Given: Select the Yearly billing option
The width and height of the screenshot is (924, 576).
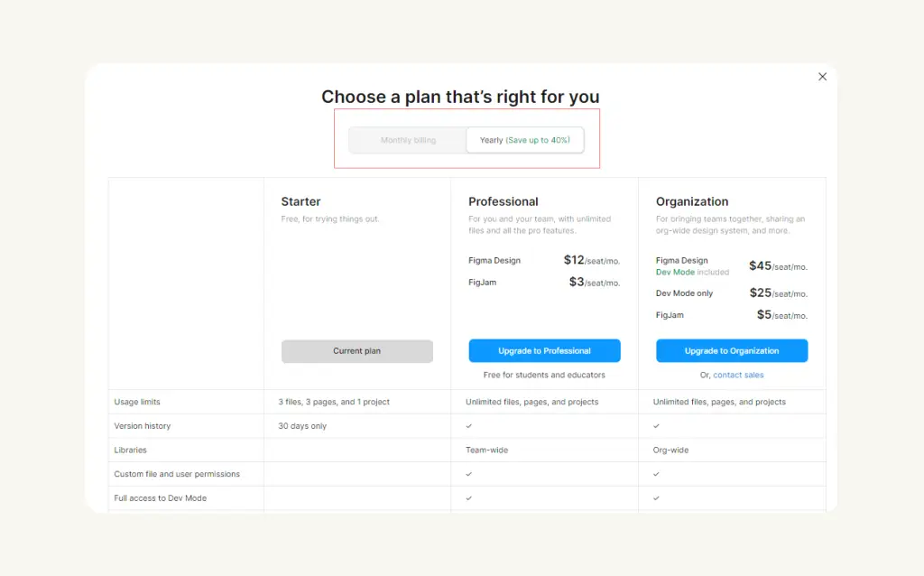Looking at the screenshot, I should [x=525, y=140].
